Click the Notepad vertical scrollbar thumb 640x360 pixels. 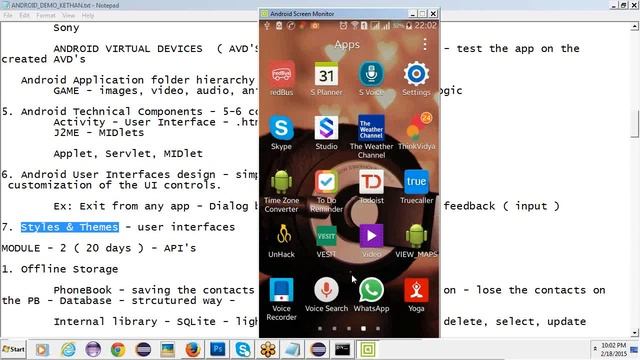click(635, 124)
